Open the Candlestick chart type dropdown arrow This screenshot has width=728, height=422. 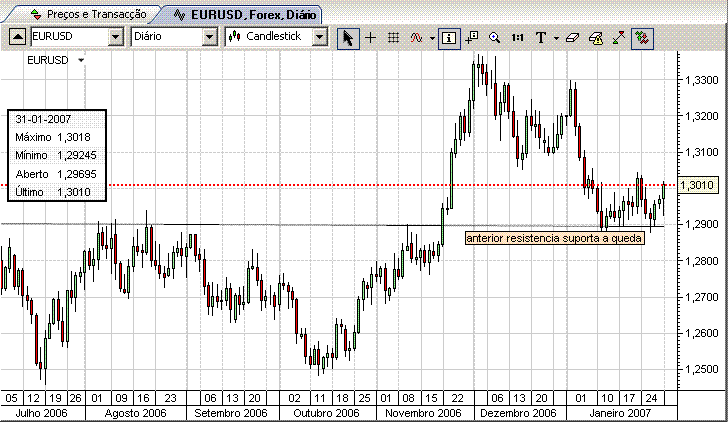[319, 37]
